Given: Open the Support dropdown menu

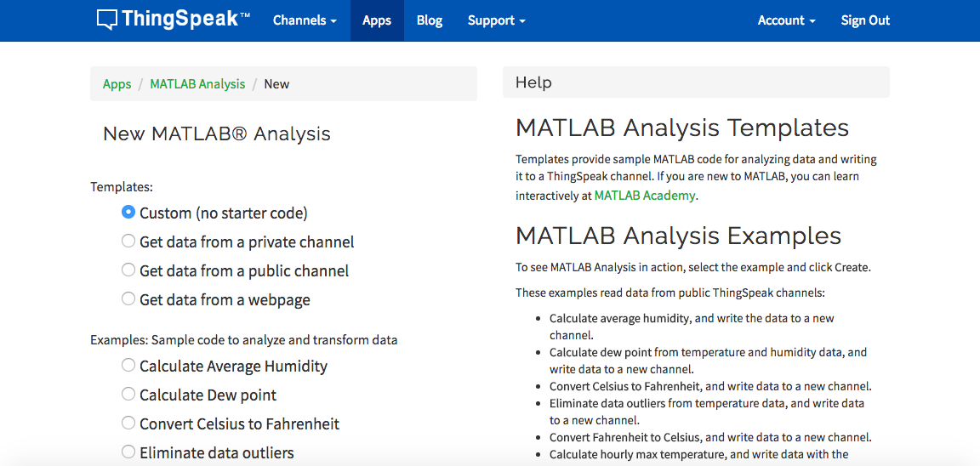Looking at the screenshot, I should click(x=496, y=20).
